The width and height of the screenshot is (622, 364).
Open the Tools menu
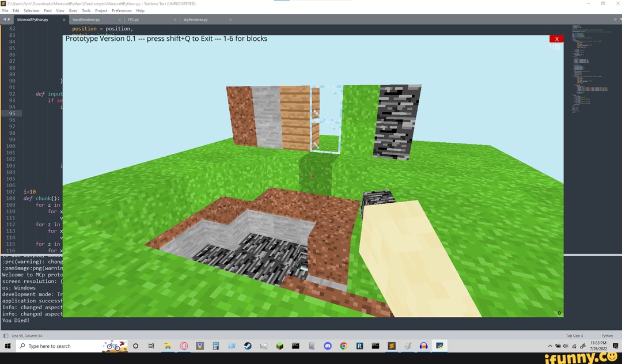pyautogui.click(x=86, y=11)
